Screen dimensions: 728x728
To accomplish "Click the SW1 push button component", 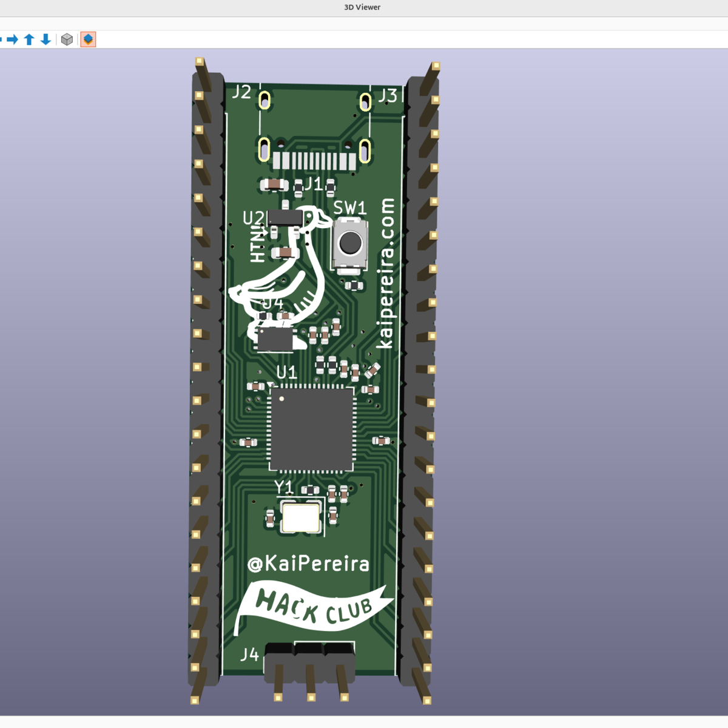I will point(349,244).
